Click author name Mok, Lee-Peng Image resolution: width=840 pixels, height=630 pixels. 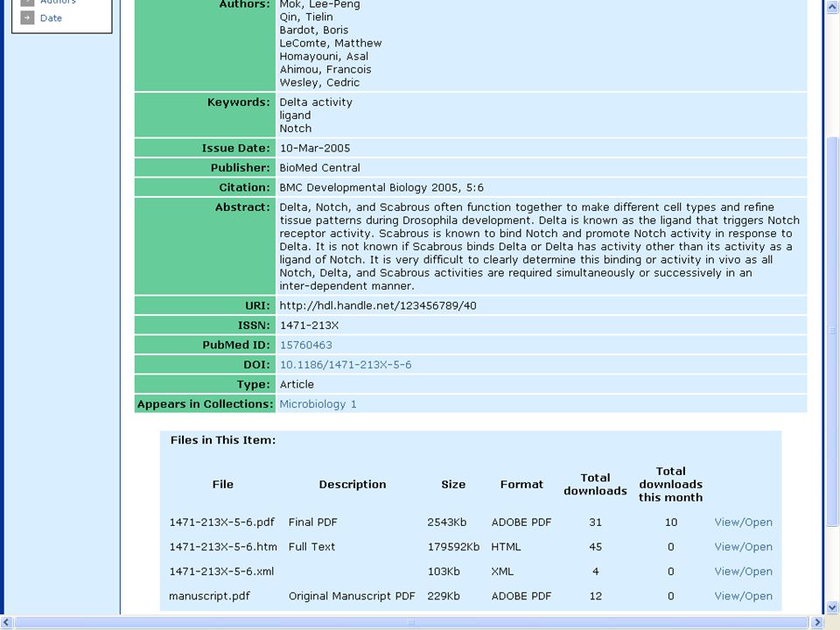coord(320,5)
